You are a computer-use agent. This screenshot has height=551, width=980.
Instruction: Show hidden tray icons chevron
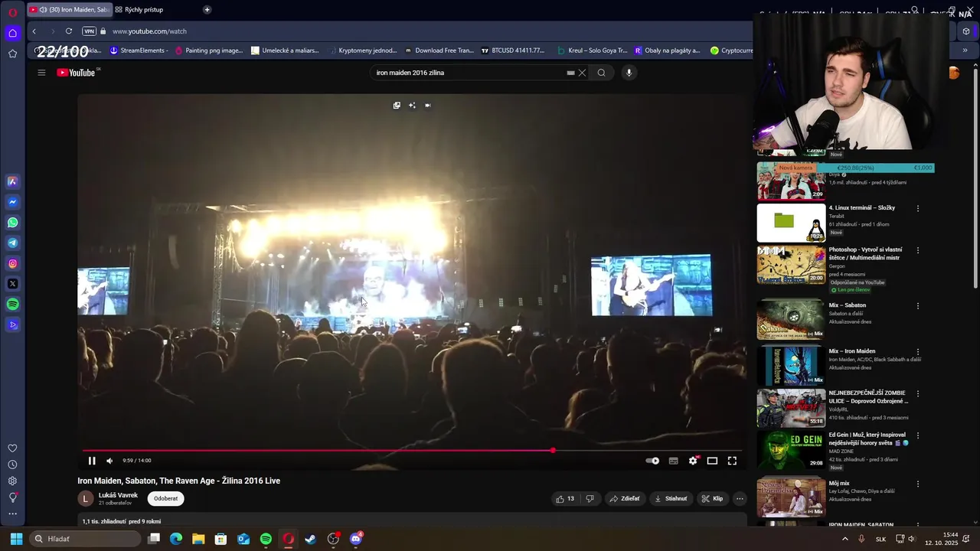click(x=845, y=539)
